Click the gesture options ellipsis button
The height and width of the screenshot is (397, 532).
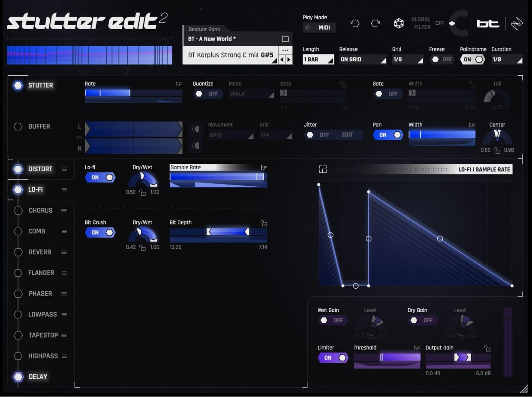tap(285, 50)
